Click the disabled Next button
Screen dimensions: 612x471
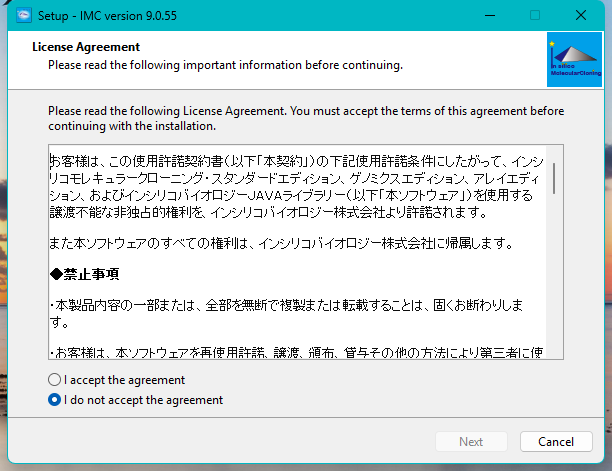(x=471, y=442)
